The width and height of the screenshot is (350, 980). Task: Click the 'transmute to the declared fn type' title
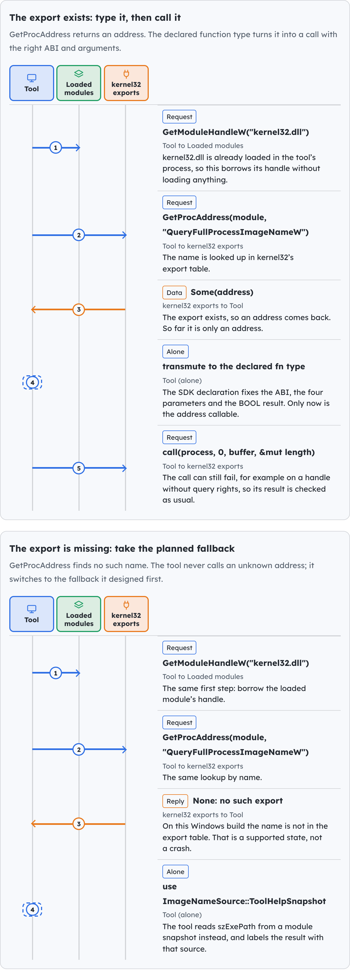pos(234,367)
